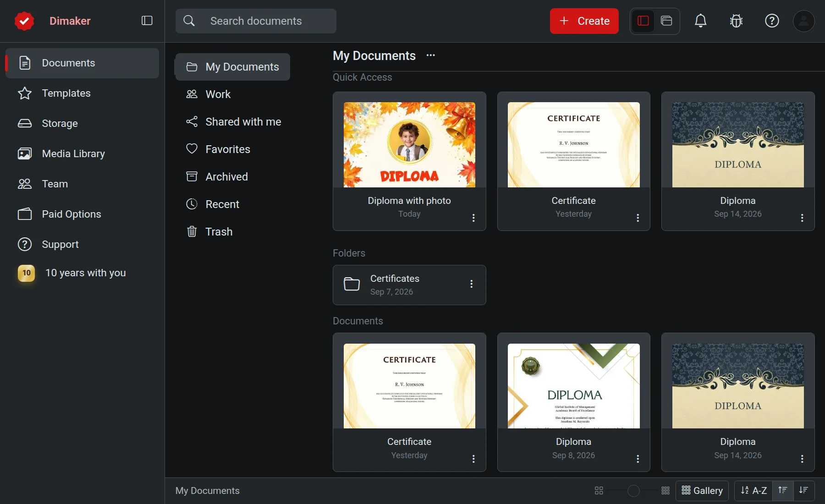Open the Team section
The height and width of the screenshot is (504, 825).
(x=82, y=184)
